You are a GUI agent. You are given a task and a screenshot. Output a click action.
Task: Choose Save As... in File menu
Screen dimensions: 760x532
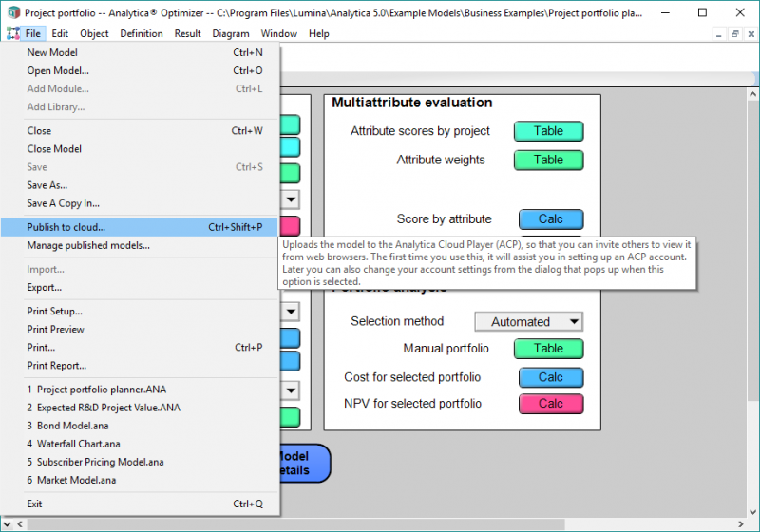click(140, 185)
